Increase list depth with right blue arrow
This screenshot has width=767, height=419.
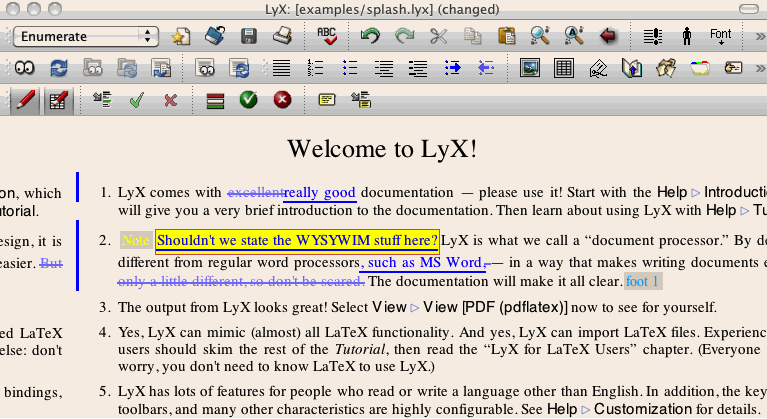click(452, 68)
